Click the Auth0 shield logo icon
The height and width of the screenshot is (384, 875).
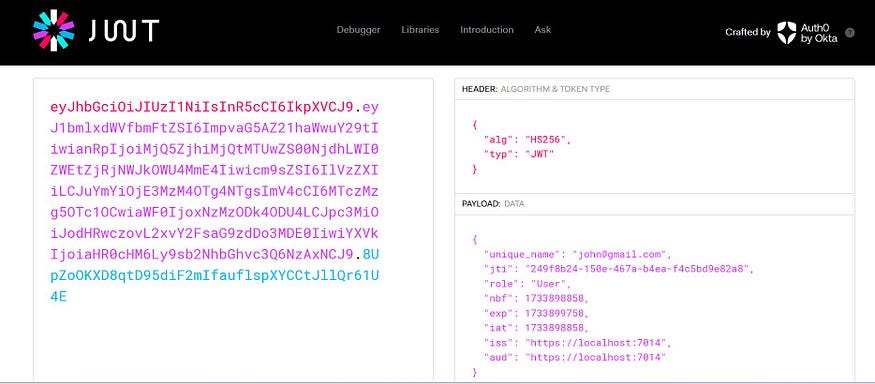(x=786, y=32)
